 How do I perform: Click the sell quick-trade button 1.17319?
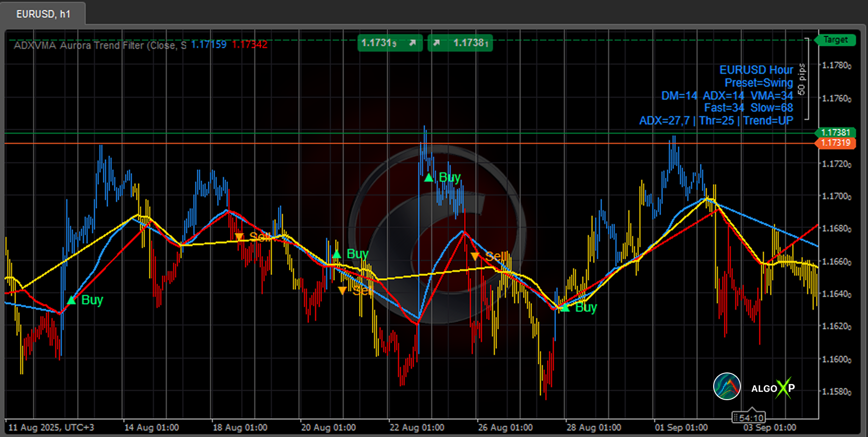click(x=390, y=43)
